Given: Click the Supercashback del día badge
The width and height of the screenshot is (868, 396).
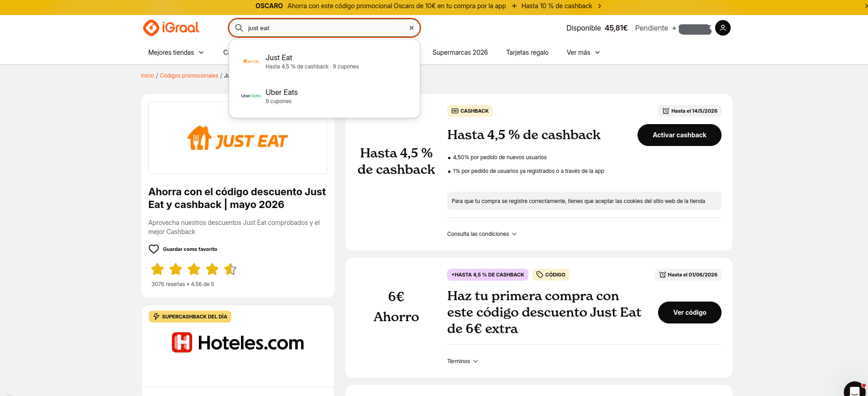Looking at the screenshot, I should point(190,317).
